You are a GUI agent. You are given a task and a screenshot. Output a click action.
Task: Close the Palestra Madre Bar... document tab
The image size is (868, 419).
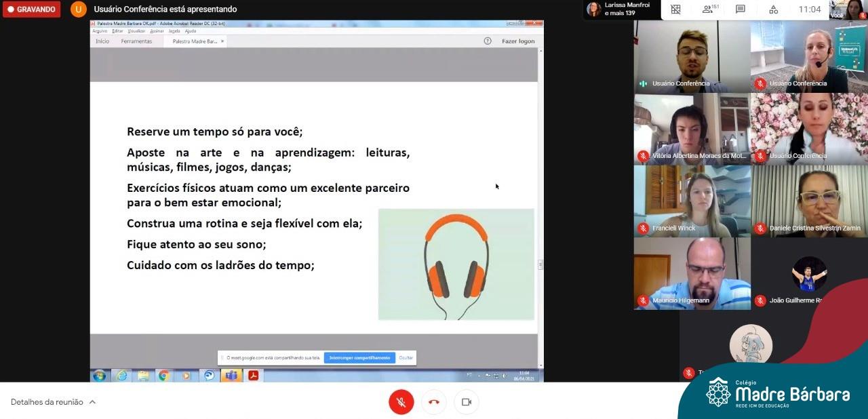222,41
